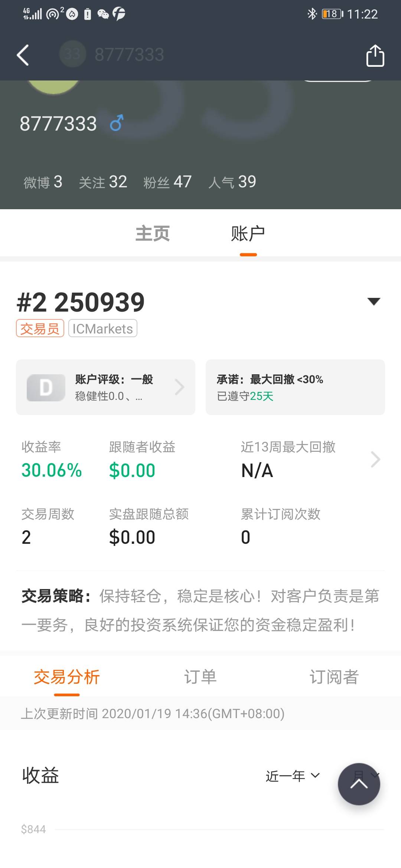Open the 近一年 time range dropdown
Image resolution: width=401 pixels, height=868 pixels.
[293, 776]
